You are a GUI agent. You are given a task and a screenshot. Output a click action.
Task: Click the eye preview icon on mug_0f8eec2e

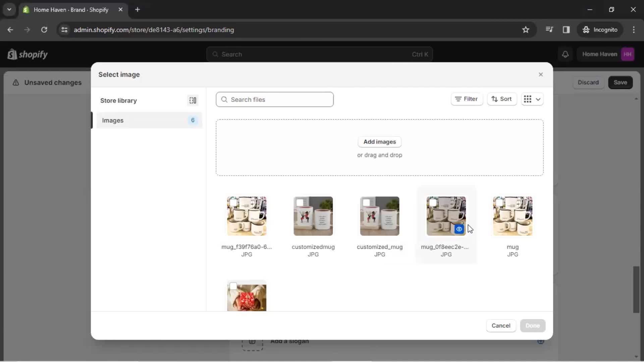pyautogui.click(x=459, y=229)
